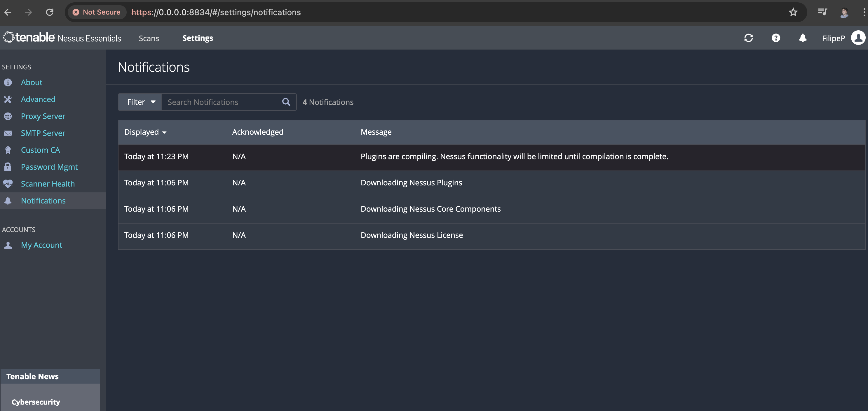Bookmark page with star icon
Screen dimensions: 868x411
(x=793, y=13)
